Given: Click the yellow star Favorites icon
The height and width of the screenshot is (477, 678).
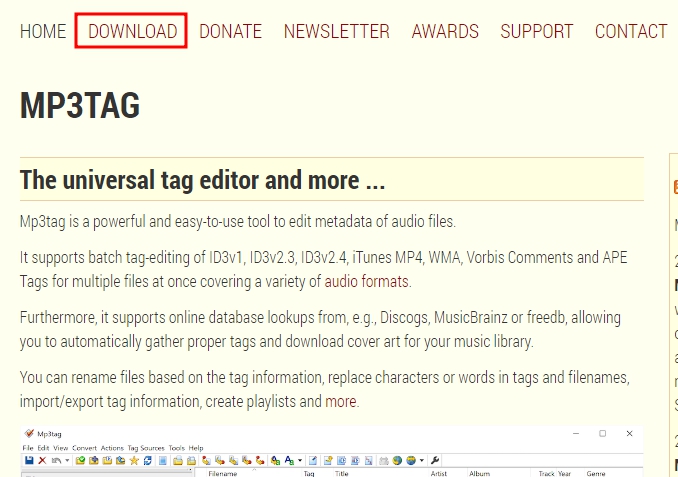Looking at the screenshot, I should (x=134, y=460).
